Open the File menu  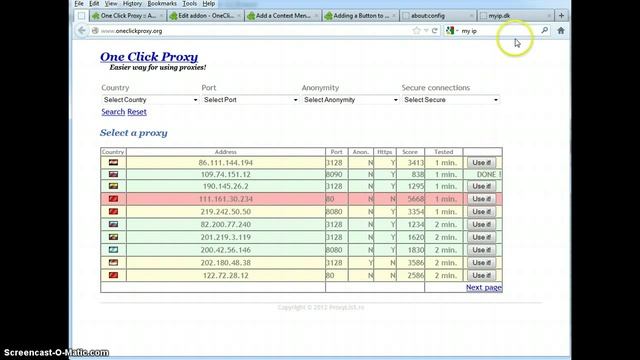79,4
